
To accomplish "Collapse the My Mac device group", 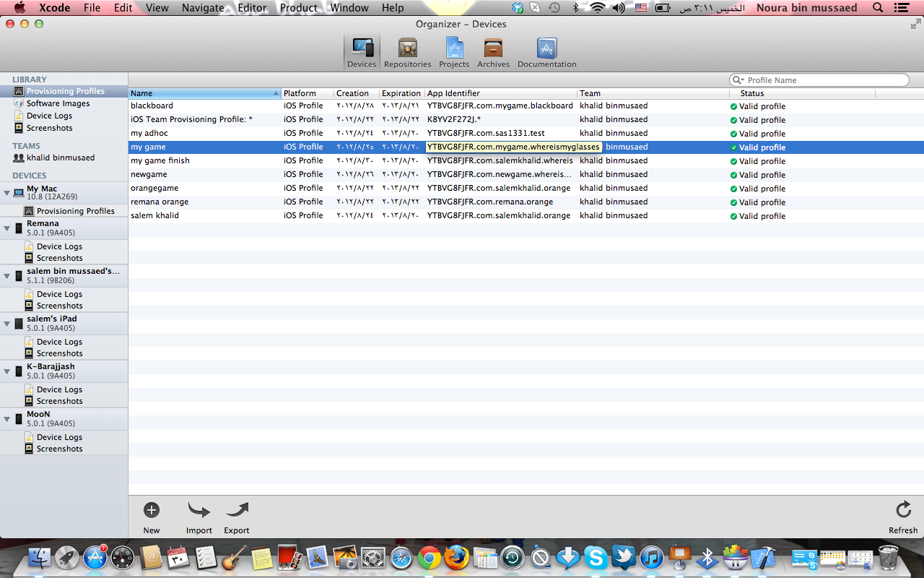I will (7, 193).
